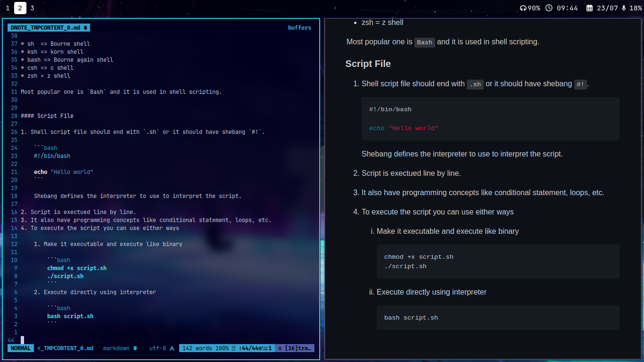Click the 142 words count in statusline

click(x=197, y=348)
